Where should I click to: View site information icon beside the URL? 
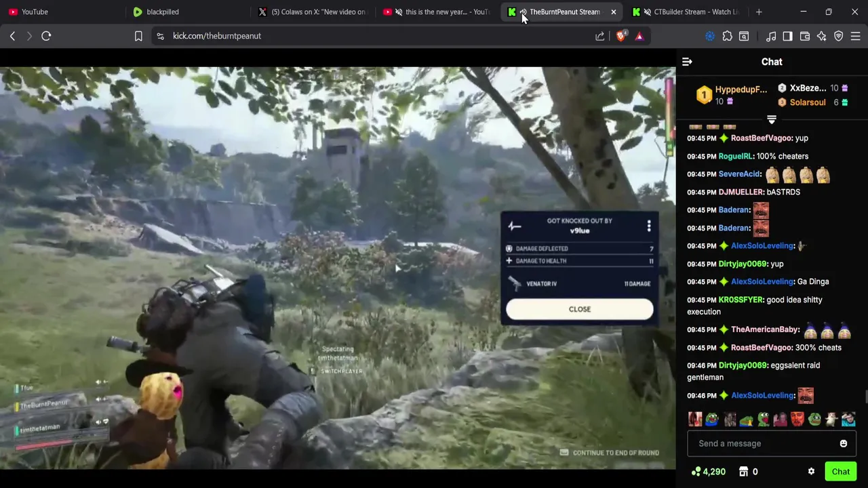click(x=160, y=36)
